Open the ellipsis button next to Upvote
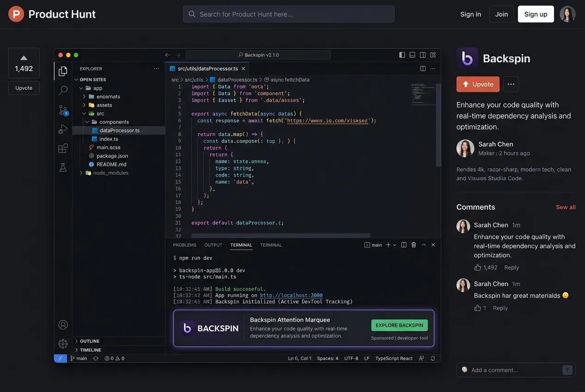Image resolution: width=585 pixels, height=392 pixels. click(x=511, y=84)
